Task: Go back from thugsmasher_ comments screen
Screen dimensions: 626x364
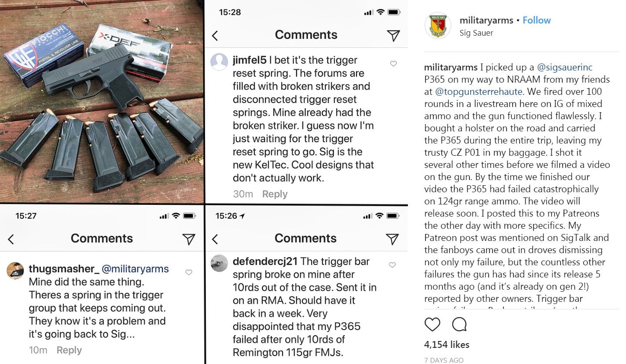Action: click(11, 239)
